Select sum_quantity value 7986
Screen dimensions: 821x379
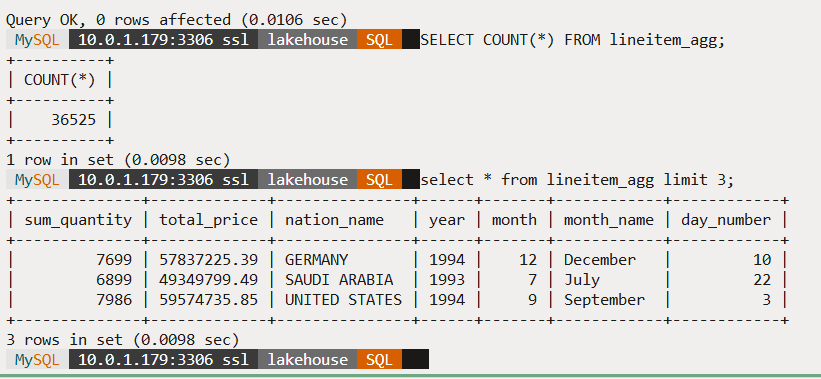tap(114, 300)
